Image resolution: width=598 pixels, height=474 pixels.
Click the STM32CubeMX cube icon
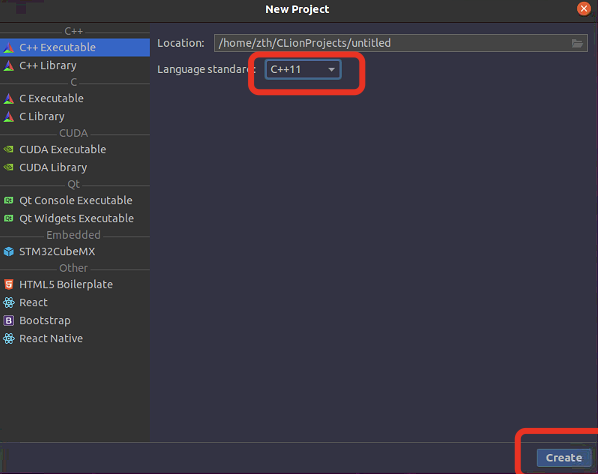9,252
